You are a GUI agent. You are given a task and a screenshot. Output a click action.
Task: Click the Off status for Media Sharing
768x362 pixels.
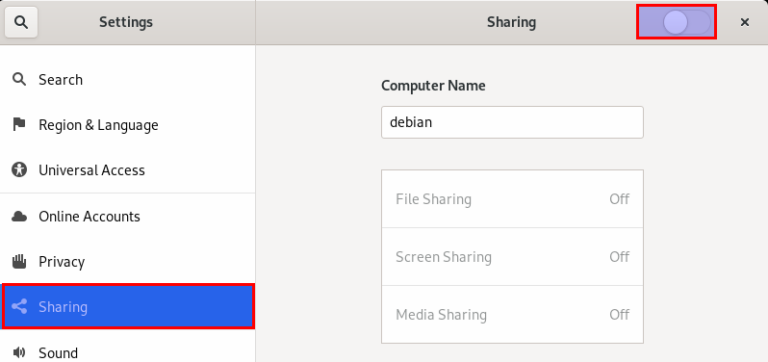pos(619,314)
